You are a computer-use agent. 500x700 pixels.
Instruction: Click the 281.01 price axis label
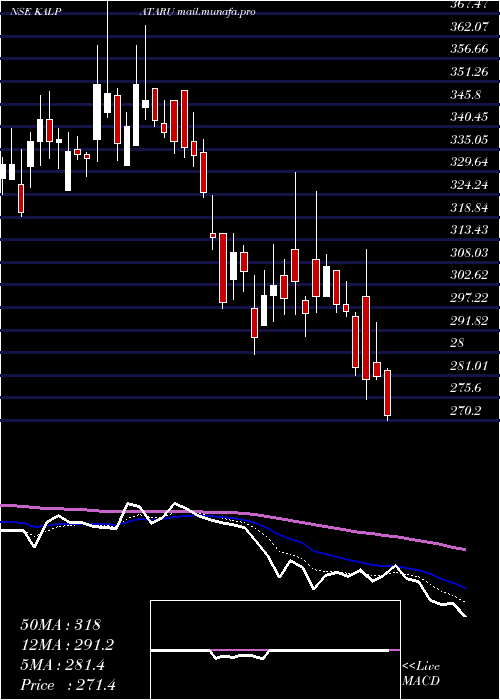click(x=469, y=366)
